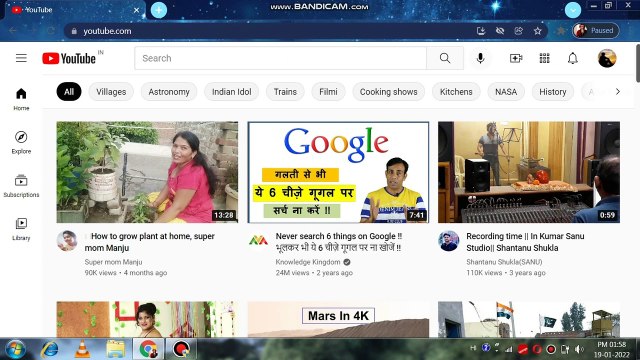This screenshot has height=360, width=640.
Task: Open a new browser tab
Action: (159, 10)
